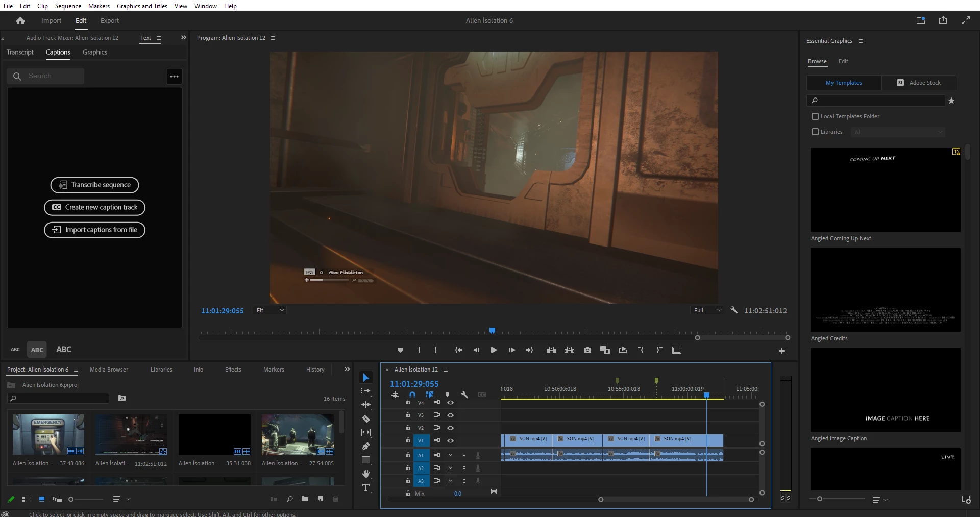Enable Local Templates Folder checkbox
980x517 pixels.
(815, 116)
